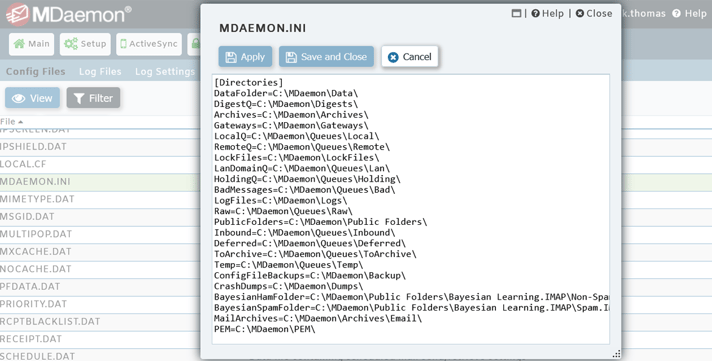Click the MDaemon envelope logo icon
Screen dimensions: 712x361
point(18,15)
